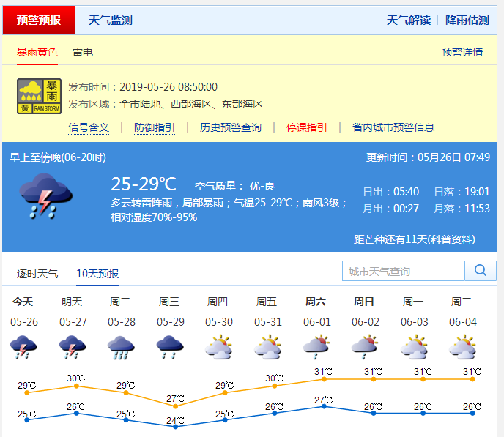Switch to the 天气监测 tab
Viewport: 504px width, 437px height.
[x=110, y=20]
